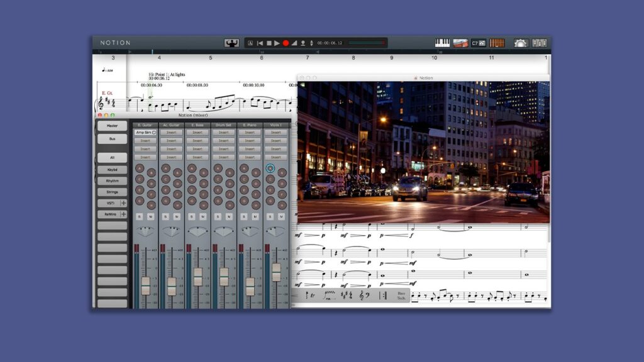
Task: Click the step-time input icon in transport
Action: (x=303, y=43)
